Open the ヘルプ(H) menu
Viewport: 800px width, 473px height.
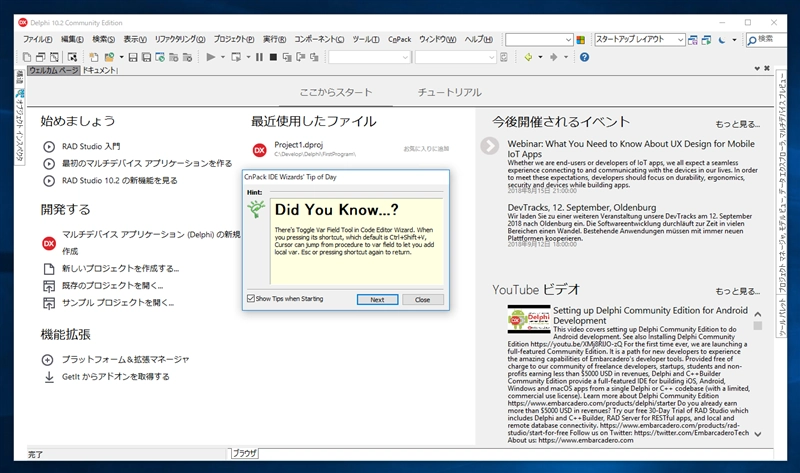479,39
